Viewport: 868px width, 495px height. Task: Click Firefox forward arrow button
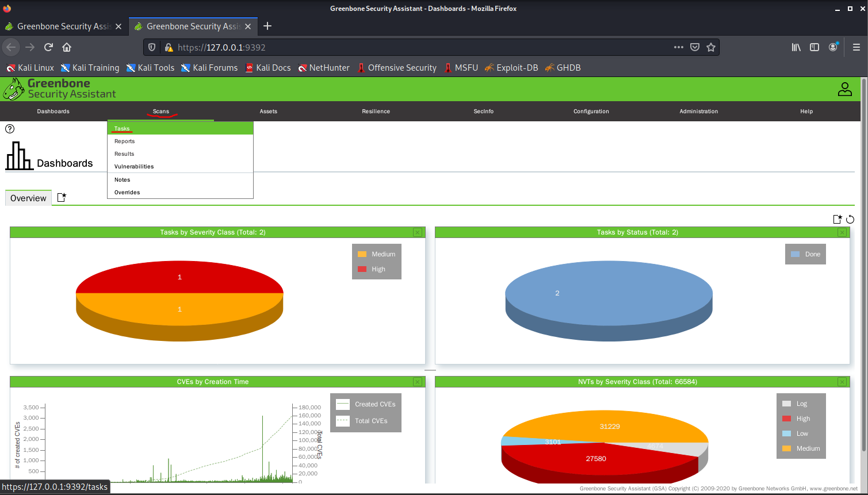point(30,47)
